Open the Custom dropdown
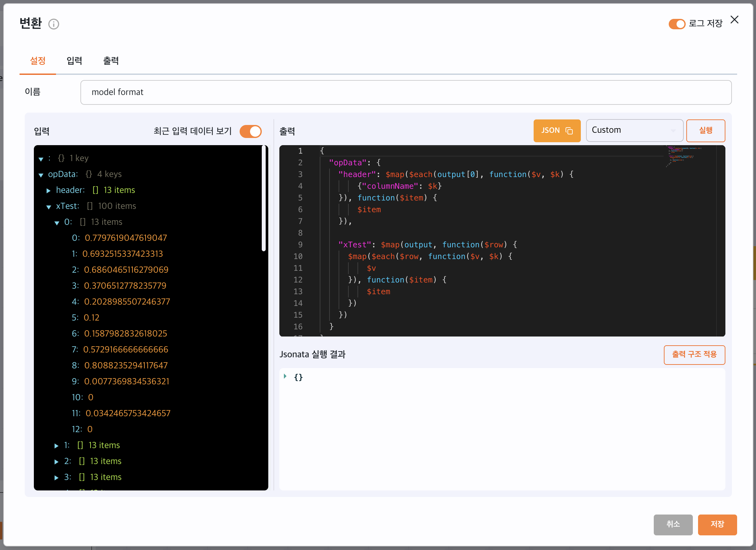Viewport: 756px width, 550px height. click(x=634, y=131)
